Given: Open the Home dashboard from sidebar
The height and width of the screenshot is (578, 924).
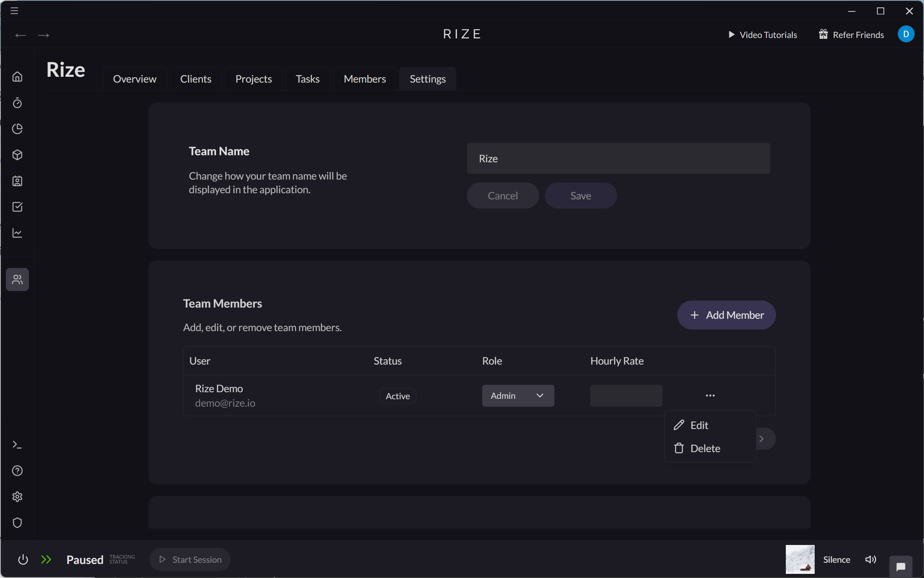Looking at the screenshot, I should 17,76.
